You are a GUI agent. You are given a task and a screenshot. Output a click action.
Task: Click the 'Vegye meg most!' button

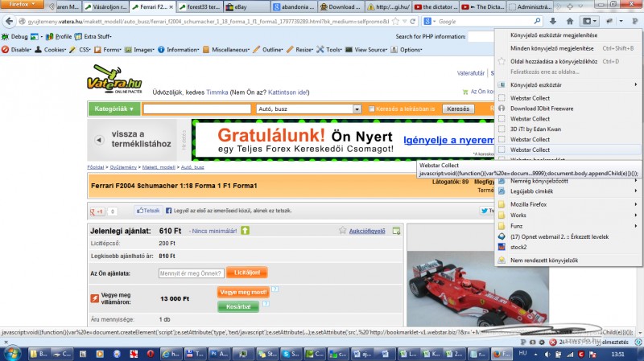243,292
